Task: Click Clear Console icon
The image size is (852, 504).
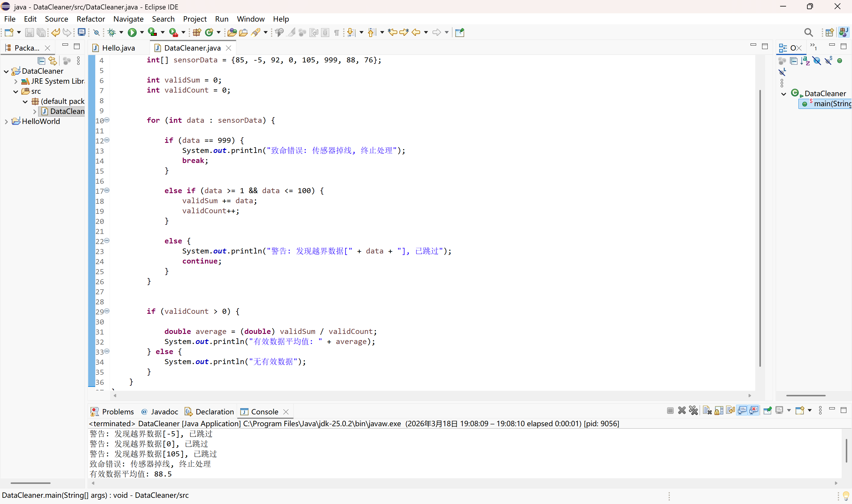Action: (707, 411)
